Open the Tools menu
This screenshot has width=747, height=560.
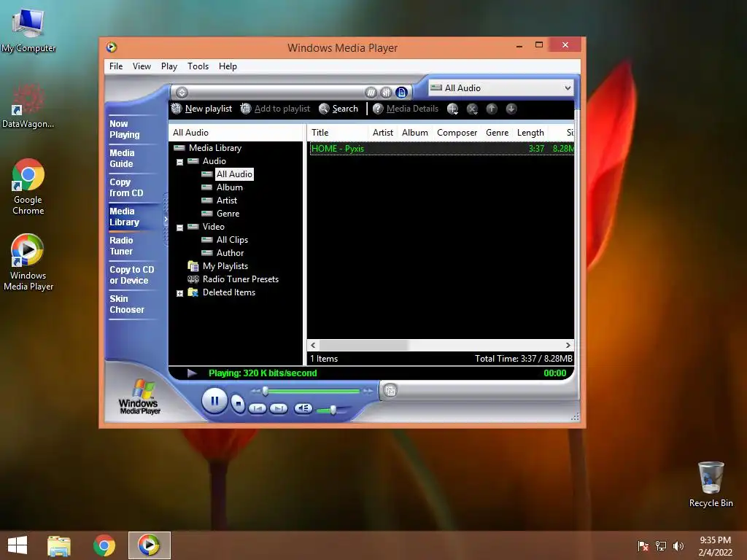click(198, 66)
